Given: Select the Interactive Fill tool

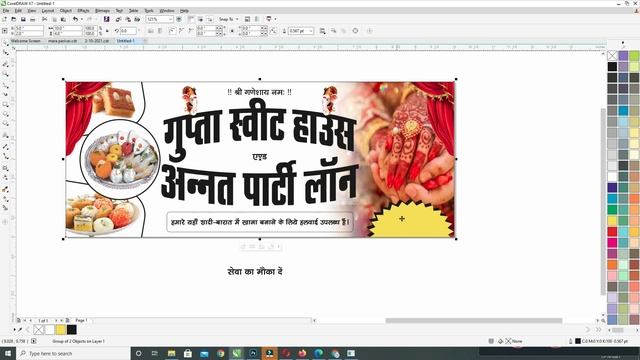Looking at the screenshot, I should coord(5,199).
